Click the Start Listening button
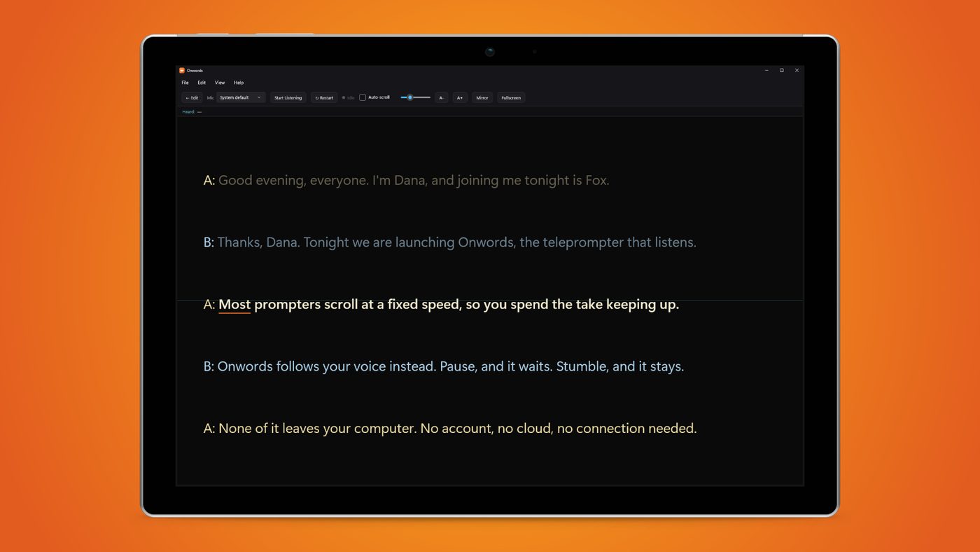The image size is (980, 552). pyautogui.click(x=288, y=97)
